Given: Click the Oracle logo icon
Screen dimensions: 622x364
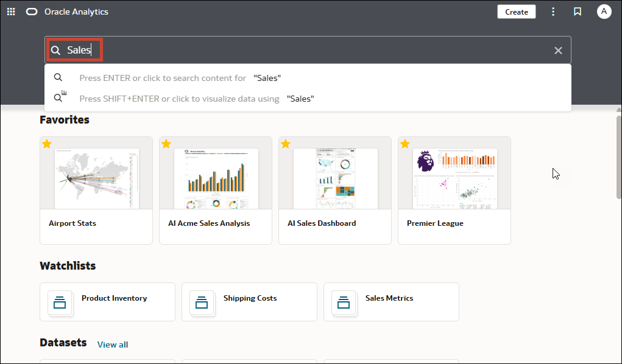Looking at the screenshot, I should coord(32,12).
